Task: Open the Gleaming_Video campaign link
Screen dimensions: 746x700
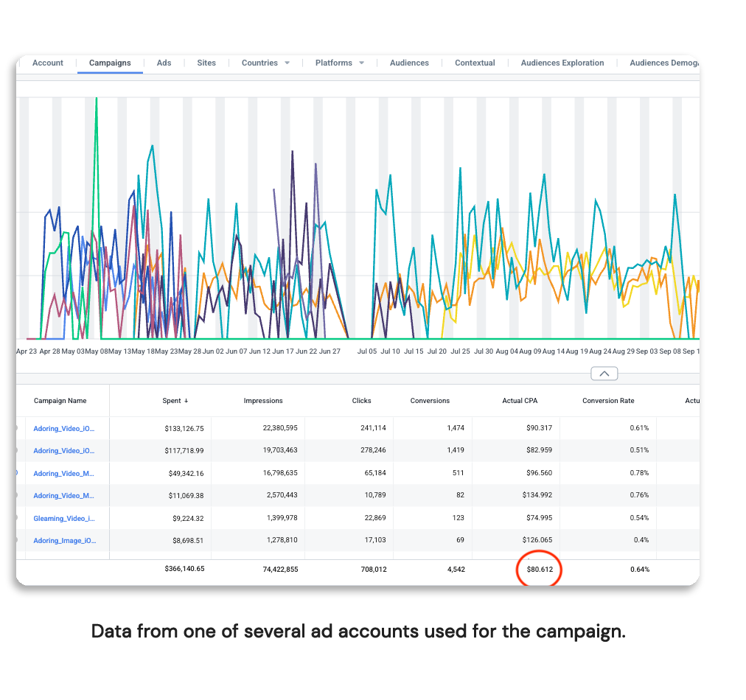Action: pyautogui.click(x=64, y=518)
